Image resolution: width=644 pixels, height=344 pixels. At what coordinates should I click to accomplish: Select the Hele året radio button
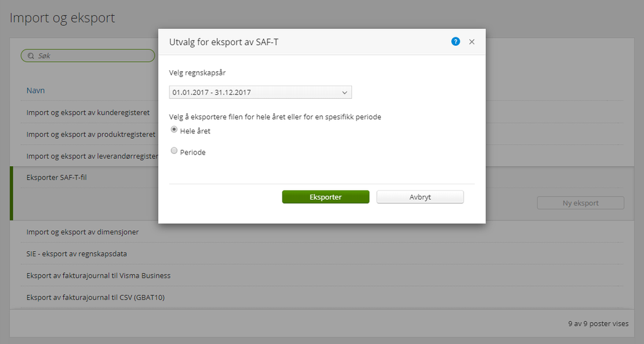point(174,130)
